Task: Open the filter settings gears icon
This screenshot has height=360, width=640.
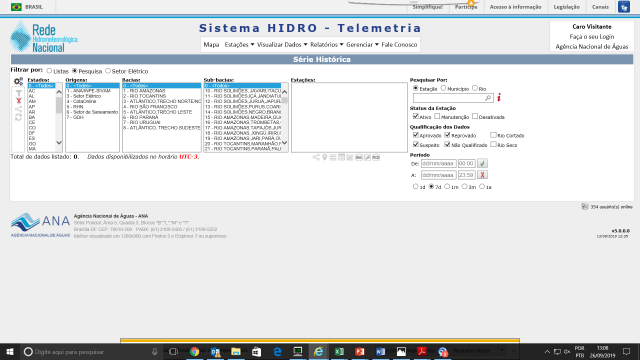Action: (18, 82)
